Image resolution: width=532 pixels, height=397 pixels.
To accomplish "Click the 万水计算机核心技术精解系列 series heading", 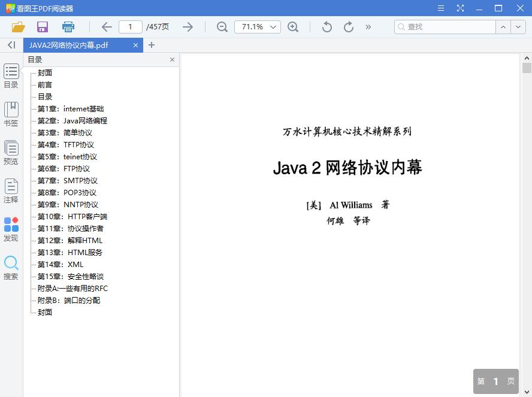I will tap(347, 132).
